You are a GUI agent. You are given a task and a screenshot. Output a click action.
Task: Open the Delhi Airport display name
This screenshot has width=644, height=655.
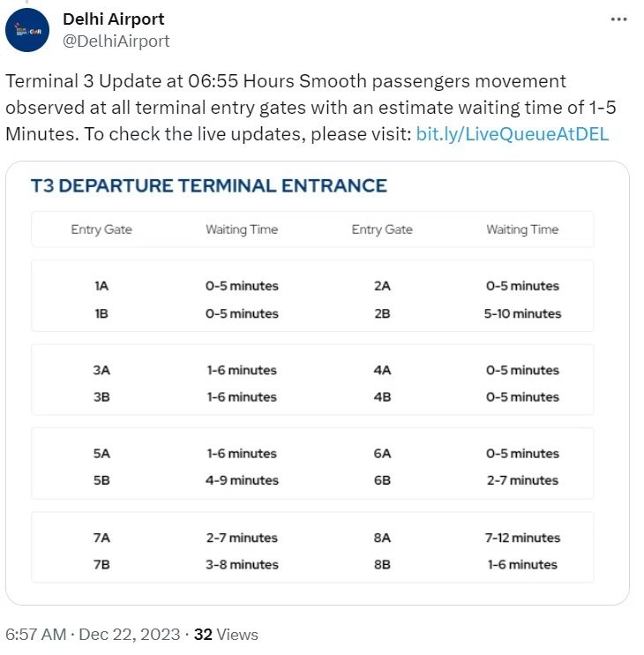[113, 19]
